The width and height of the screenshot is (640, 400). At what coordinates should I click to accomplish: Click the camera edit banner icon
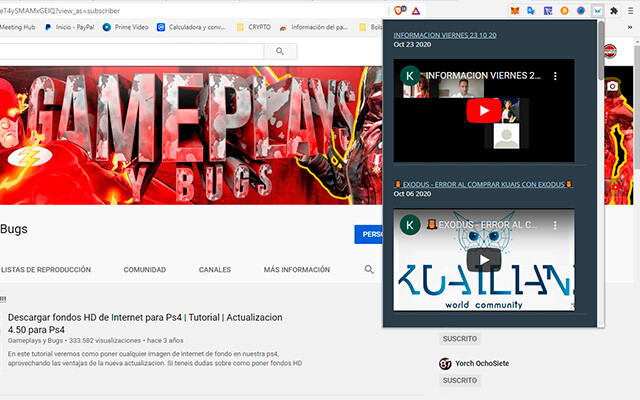pyautogui.click(x=612, y=86)
